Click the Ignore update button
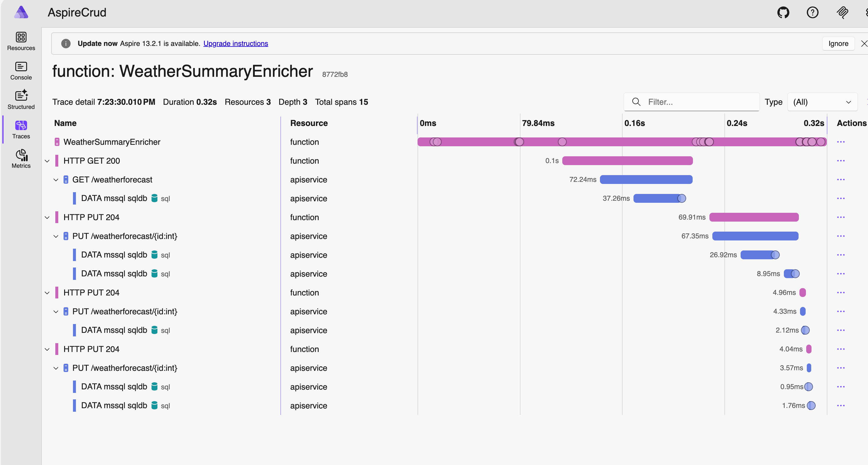The image size is (868, 465). coord(838,44)
